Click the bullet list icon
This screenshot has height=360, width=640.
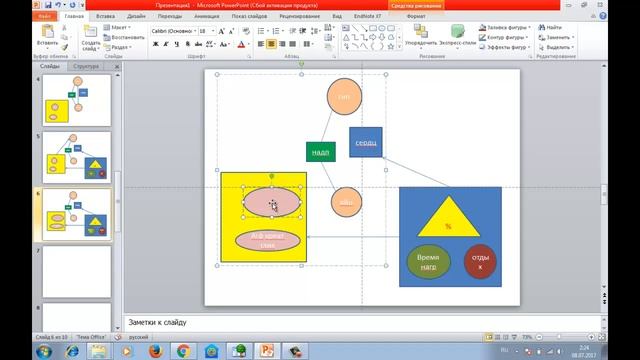point(261,31)
